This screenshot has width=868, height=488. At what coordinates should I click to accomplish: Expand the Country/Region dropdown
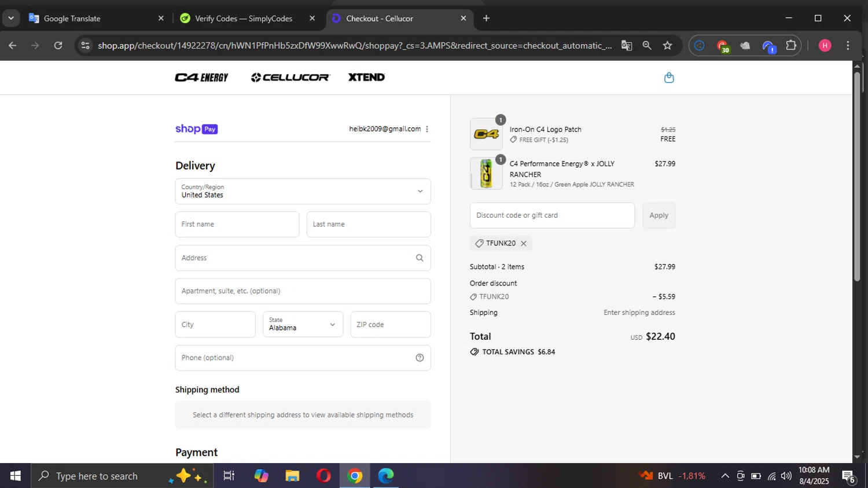303,192
